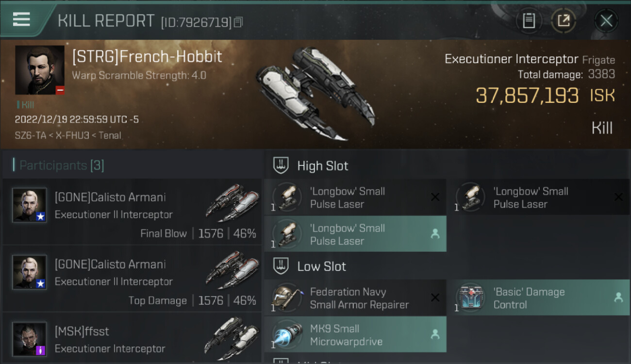The height and width of the screenshot is (364, 631).
Task: Share the kill report externally
Action: coord(564,21)
